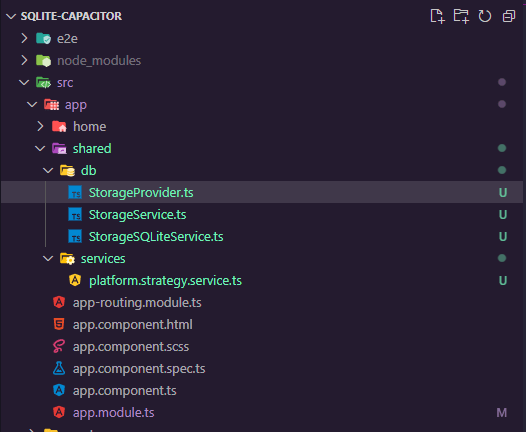Click the U status badge on StorageSQLiteService.ts
This screenshot has width=526, height=432.
503,236
